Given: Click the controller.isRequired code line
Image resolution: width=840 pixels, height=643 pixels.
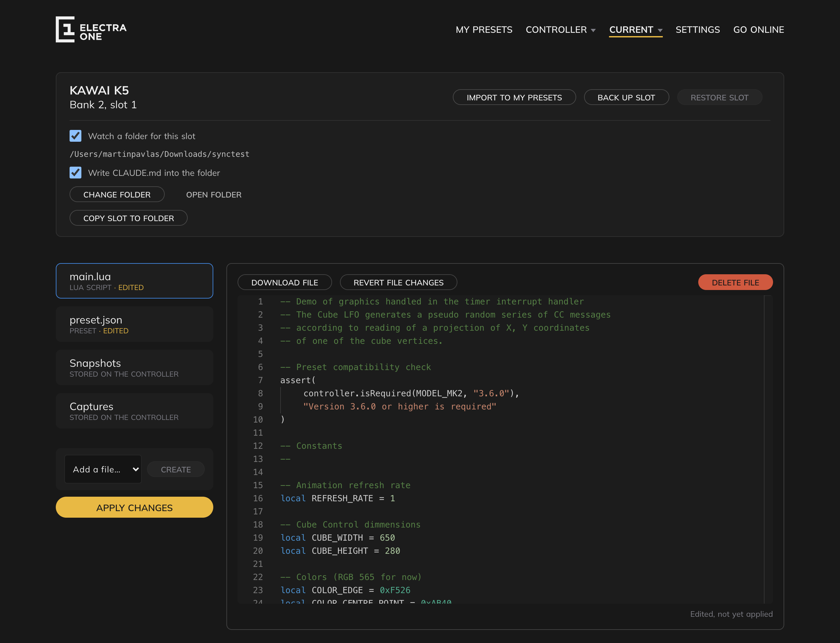Looking at the screenshot, I should click(x=411, y=393).
